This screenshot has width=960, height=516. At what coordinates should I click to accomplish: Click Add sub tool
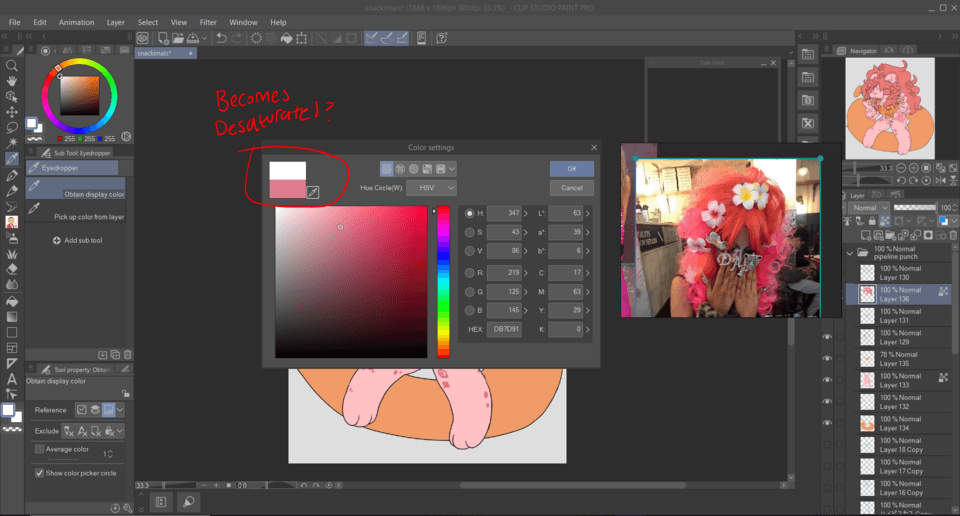pos(78,241)
